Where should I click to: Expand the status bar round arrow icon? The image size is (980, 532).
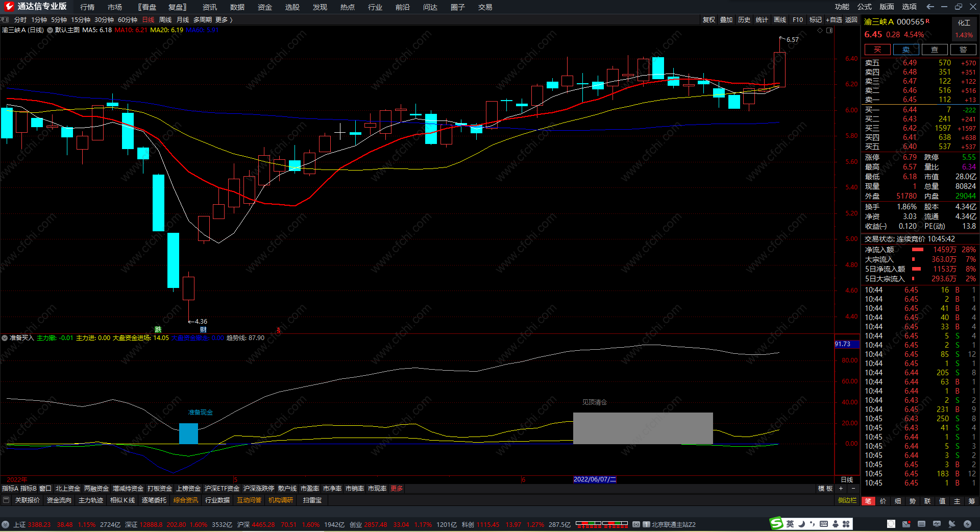point(5,524)
